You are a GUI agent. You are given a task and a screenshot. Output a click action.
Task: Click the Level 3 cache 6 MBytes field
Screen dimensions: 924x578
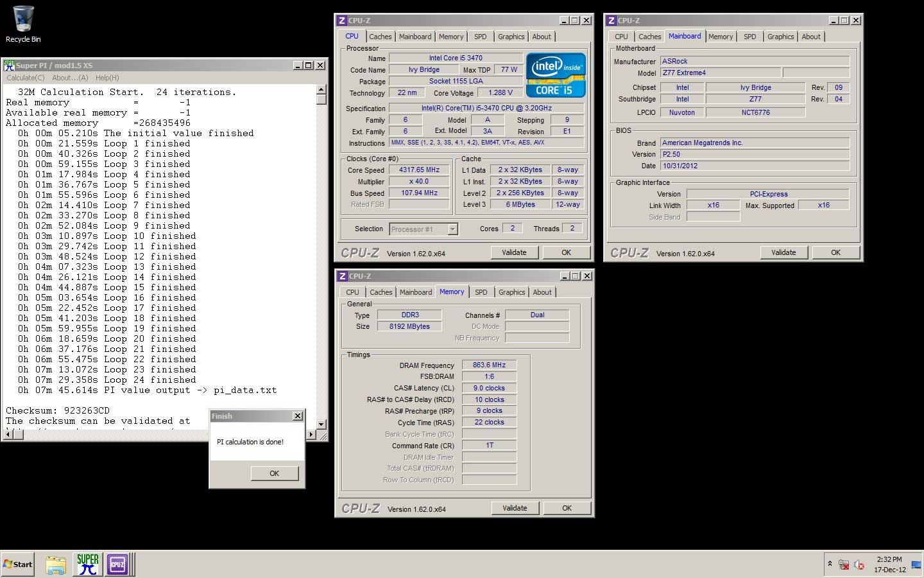520,204
